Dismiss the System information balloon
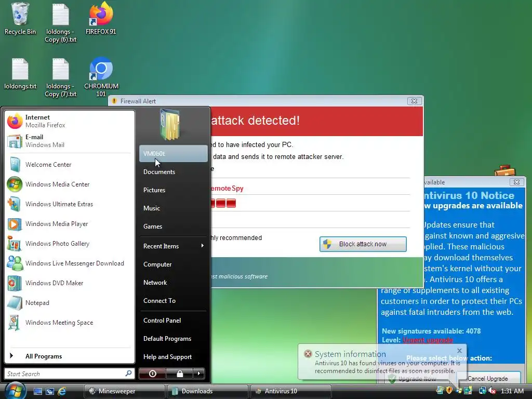 459,351
